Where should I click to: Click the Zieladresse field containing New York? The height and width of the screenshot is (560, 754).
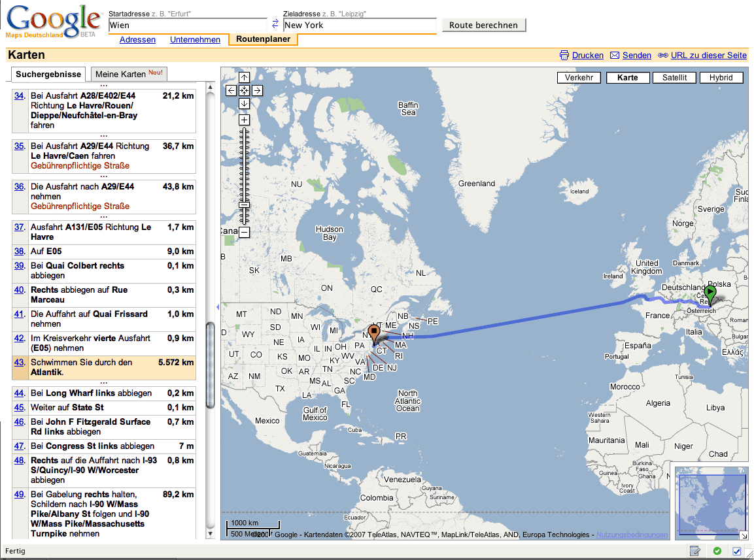tap(360, 25)
